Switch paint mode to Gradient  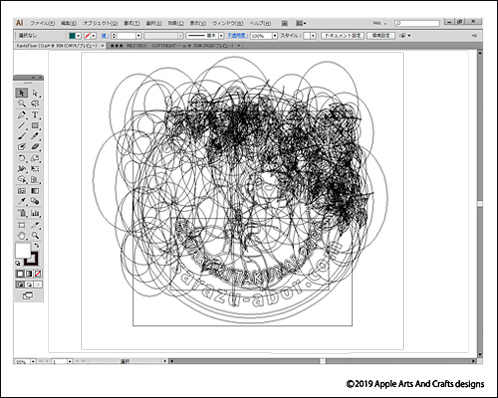29,274
